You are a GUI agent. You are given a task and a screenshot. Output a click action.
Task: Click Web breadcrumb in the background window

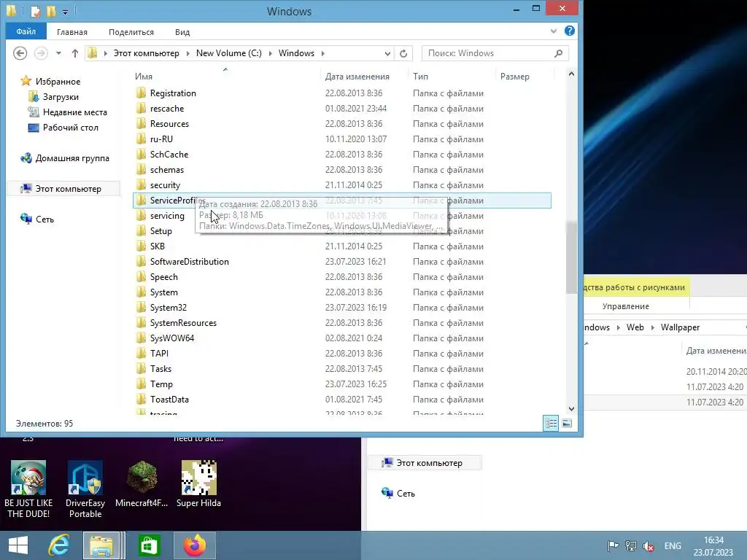[635, 327]
